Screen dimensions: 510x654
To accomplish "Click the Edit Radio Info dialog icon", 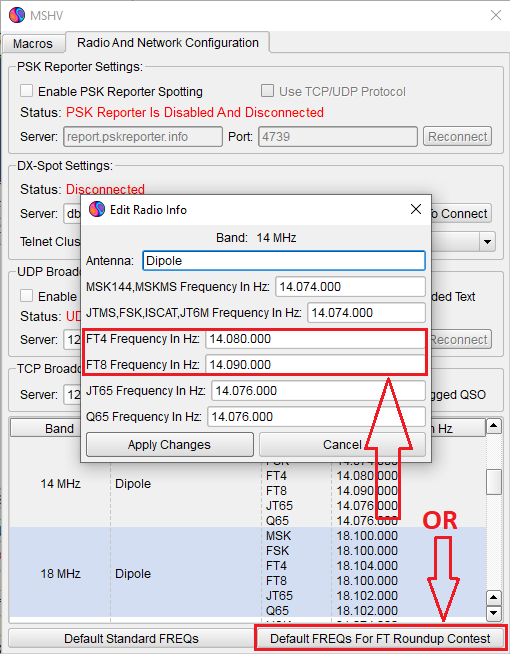I will click(97, 209).
